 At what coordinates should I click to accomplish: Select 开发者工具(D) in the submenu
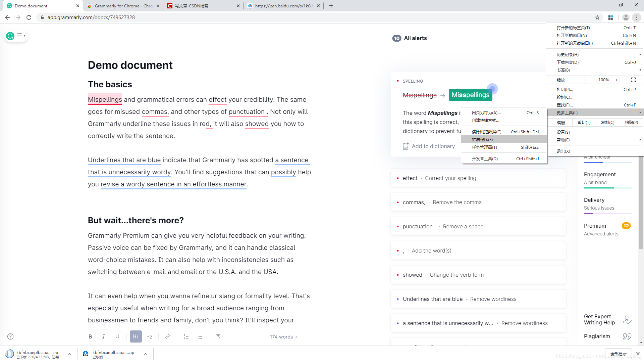tap(504, 159)
